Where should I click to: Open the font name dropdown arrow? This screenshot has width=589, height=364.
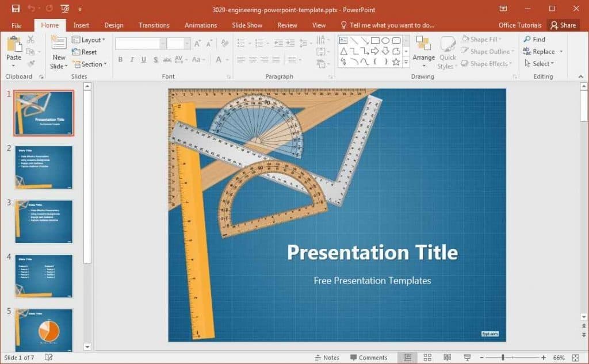(x=163, y=44)
